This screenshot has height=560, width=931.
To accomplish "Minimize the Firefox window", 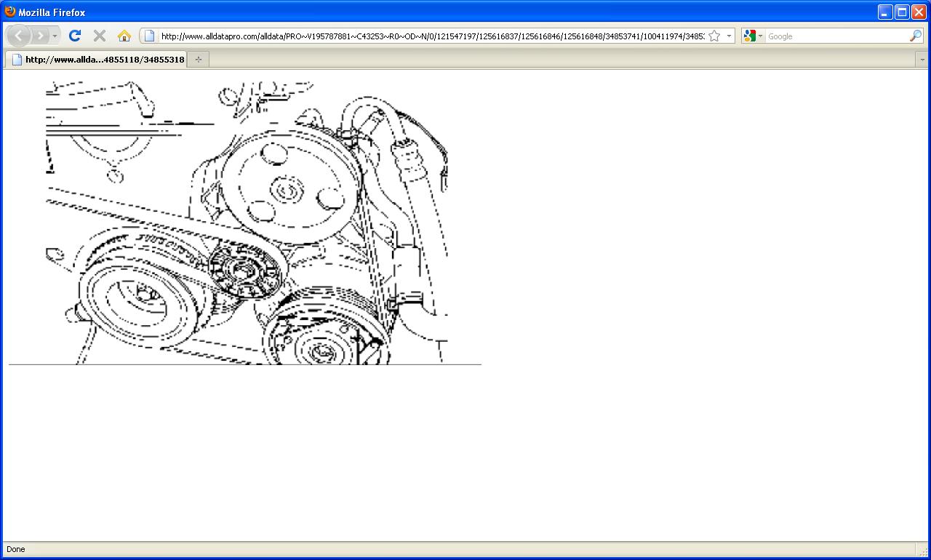I will pos(885,12).
